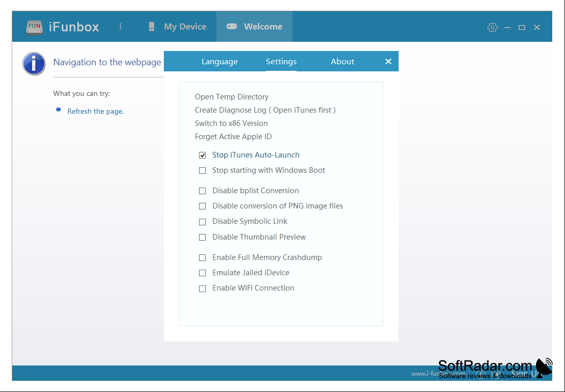Click the iFunbox logo icon
The image size is (565, 392).
34,28
